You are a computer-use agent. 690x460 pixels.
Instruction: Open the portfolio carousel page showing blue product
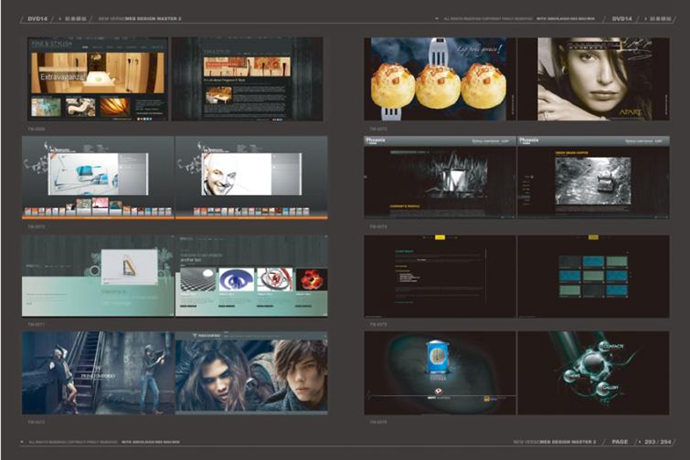click(98, 177)
